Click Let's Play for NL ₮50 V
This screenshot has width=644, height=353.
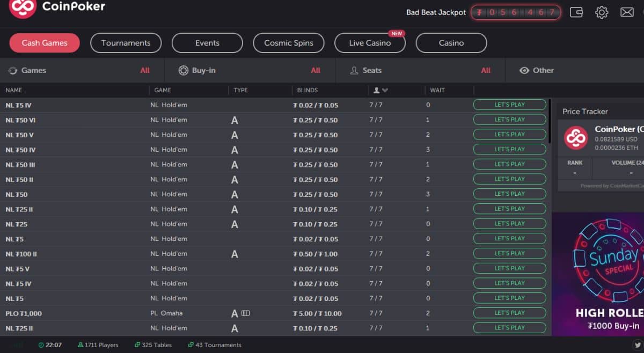tap(509, 135)
